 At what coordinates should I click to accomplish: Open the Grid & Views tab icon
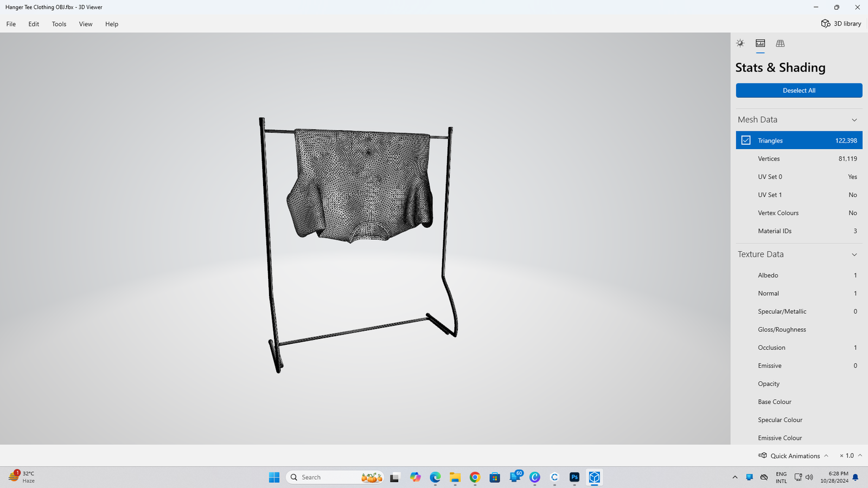(x=780, y=43)
